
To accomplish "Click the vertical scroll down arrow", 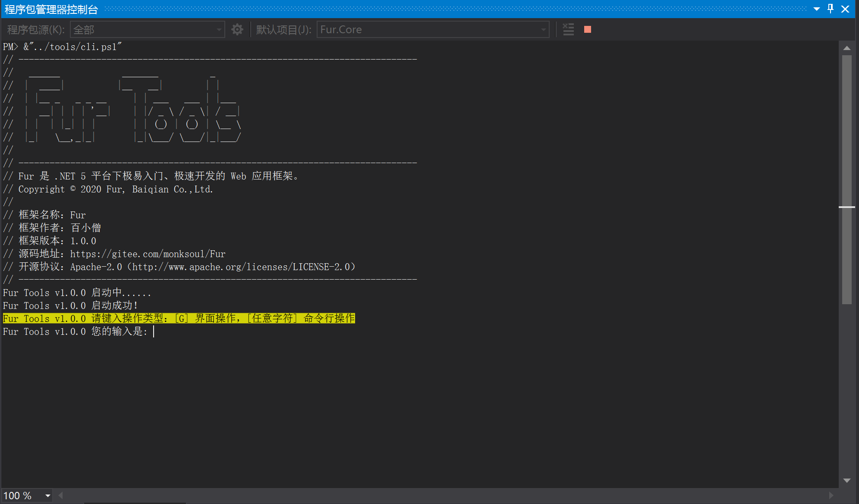I will click(x=846, y=480).
